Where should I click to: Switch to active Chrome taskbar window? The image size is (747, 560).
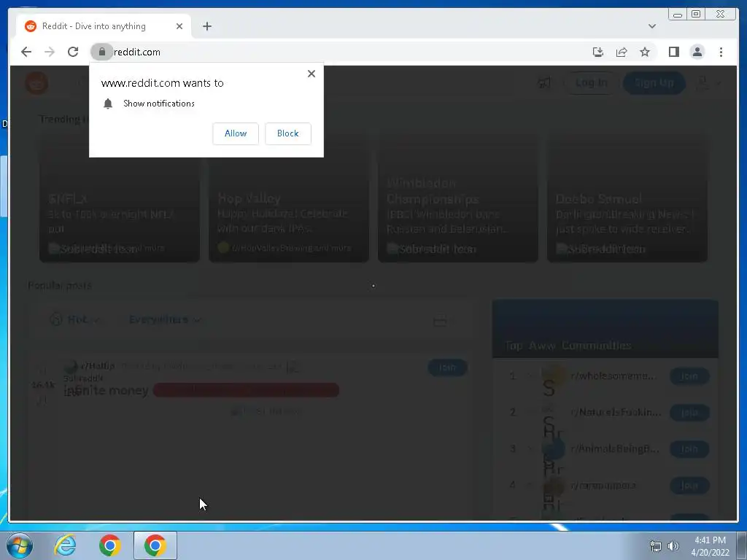tap(155, 545)
